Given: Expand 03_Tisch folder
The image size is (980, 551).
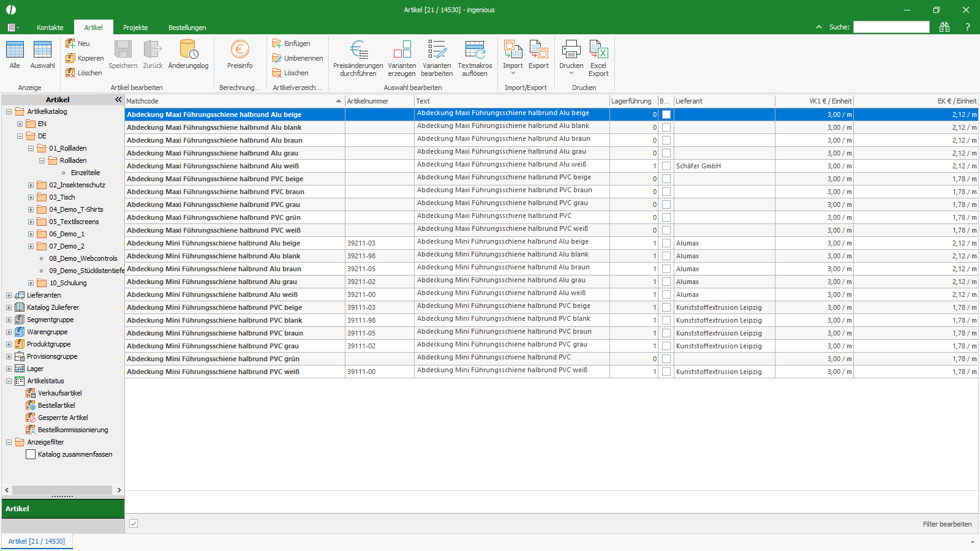Looking at the screenshot, I should tap(31, 197).
